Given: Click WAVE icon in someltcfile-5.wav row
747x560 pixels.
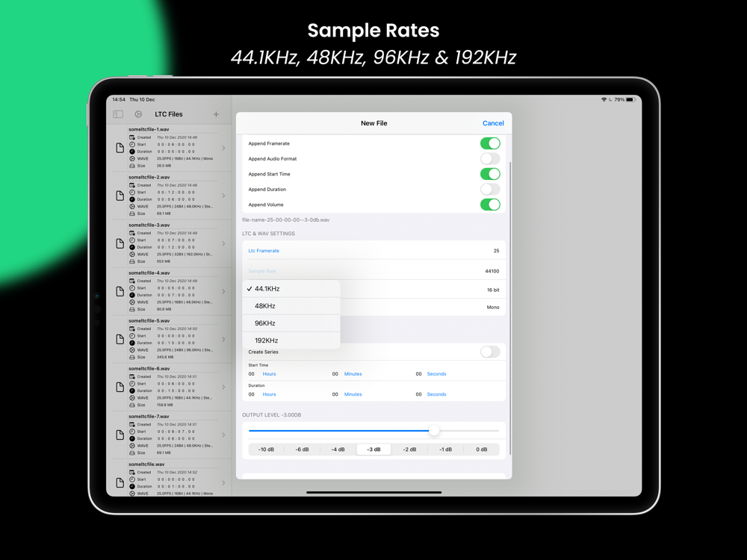Looking at the screenshot, I should (x=132, y=350).
